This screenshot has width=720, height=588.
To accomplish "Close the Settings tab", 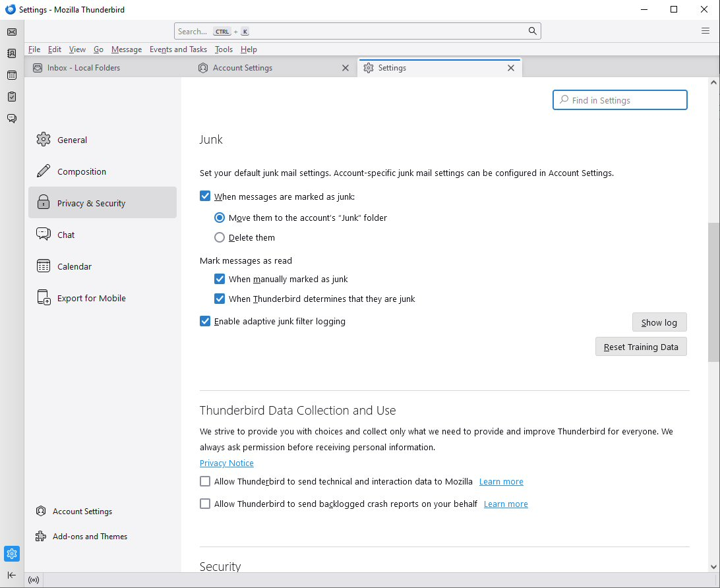I will point(510,68).
